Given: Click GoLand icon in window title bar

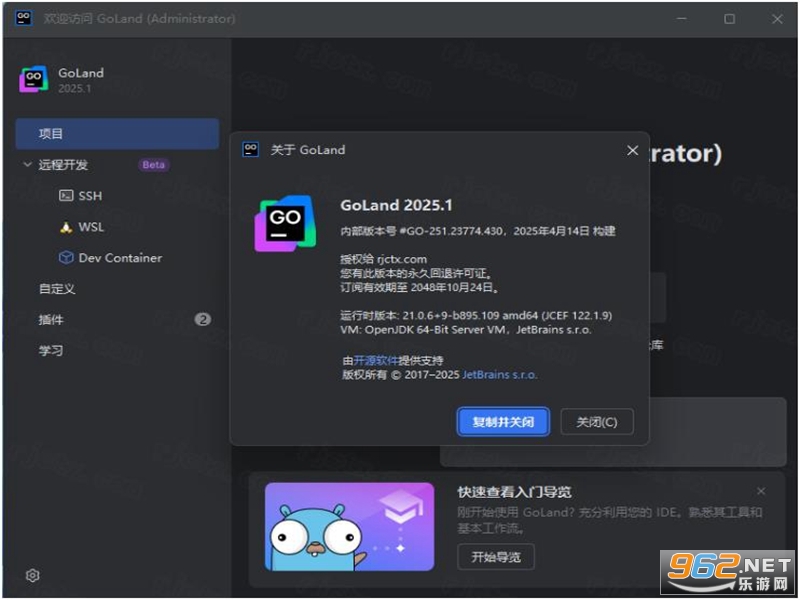Looking at the screenshot, I should pos(23,18).
